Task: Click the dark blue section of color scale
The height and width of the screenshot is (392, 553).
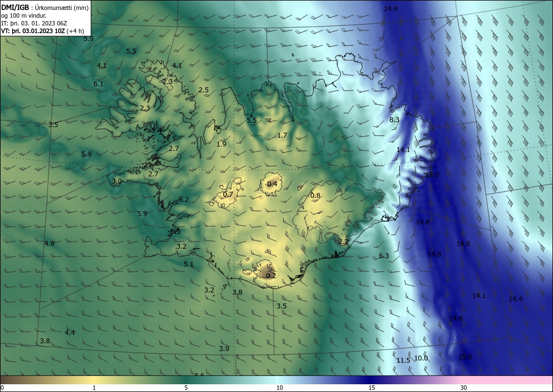Action: click(371, 380)
